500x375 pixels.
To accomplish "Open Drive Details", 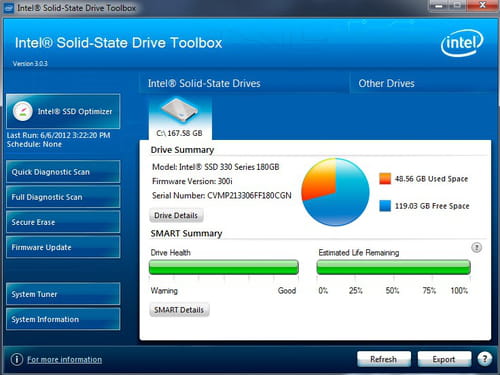I will [x=176, y=215].
